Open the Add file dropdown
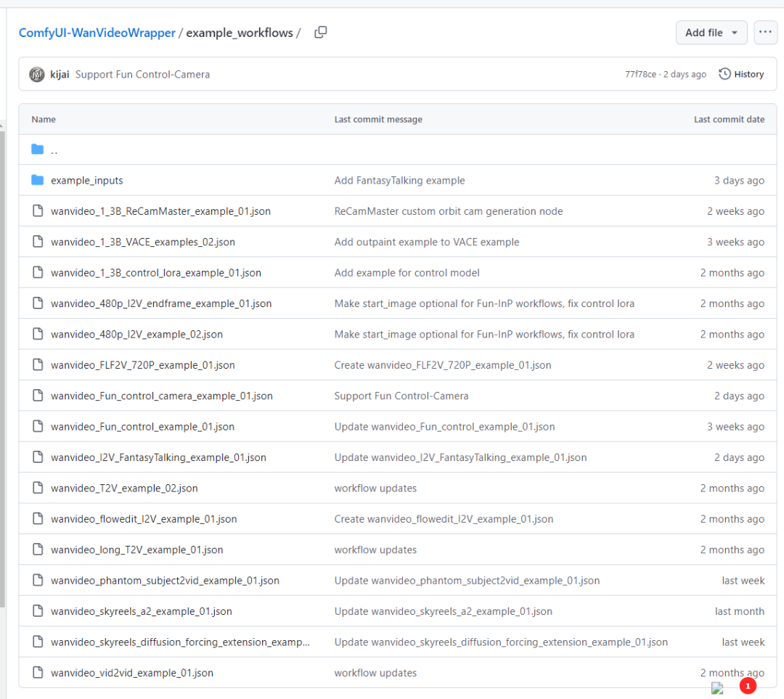The height and width of the screenshot is (699, 784). click(711, 33)
